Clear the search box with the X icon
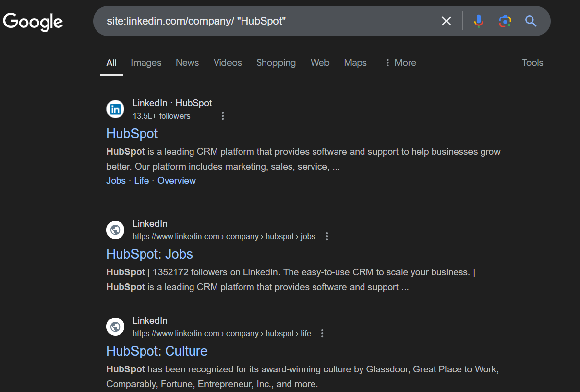The image size is (580, 392). click(446, 21)
